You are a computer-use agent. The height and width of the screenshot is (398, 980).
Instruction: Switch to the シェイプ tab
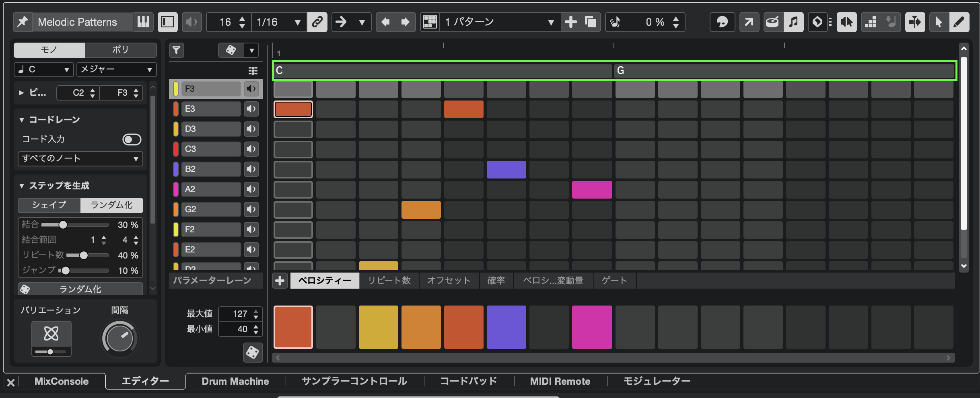pos(49,205)
